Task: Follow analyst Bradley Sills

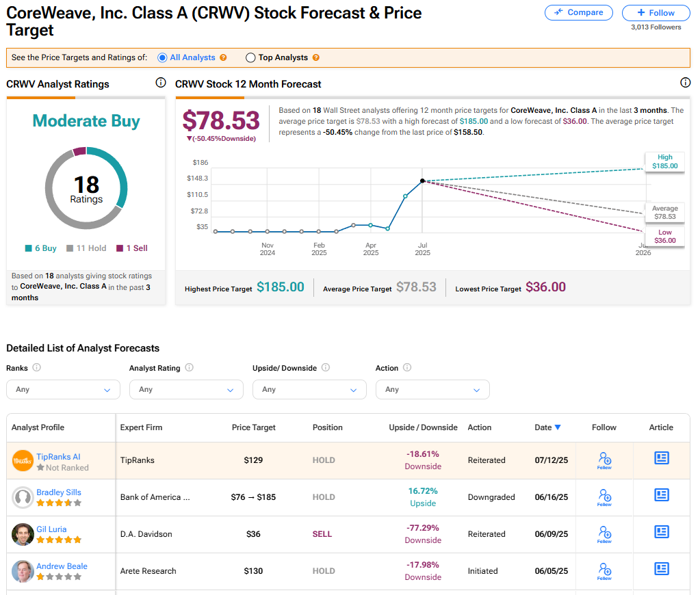Action: [604, 497]
